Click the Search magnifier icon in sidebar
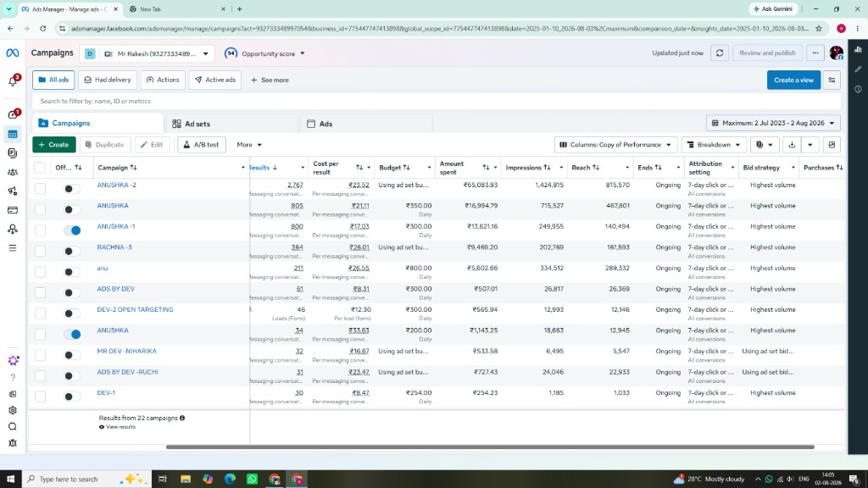 click(x=12, y=427)
